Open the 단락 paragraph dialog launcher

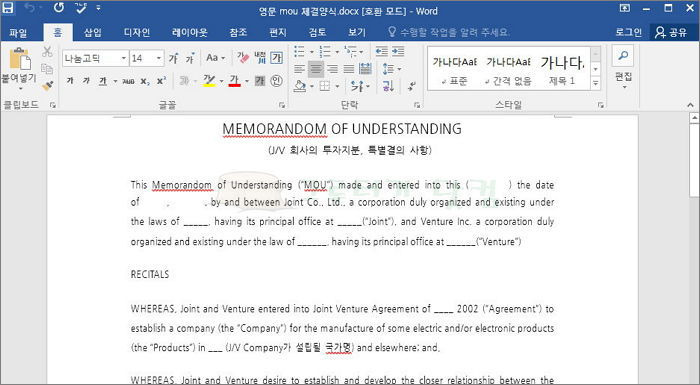[x=417, y=105]
